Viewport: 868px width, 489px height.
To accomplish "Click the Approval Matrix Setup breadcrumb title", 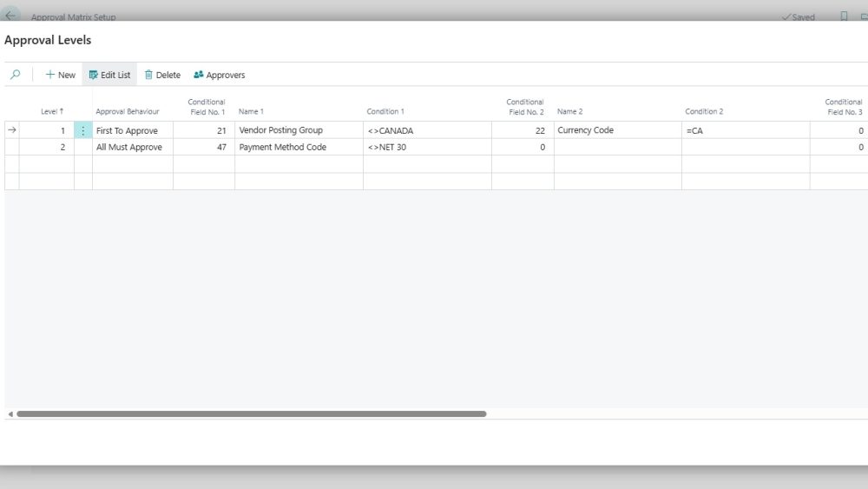I will click(x=73, y=17).
